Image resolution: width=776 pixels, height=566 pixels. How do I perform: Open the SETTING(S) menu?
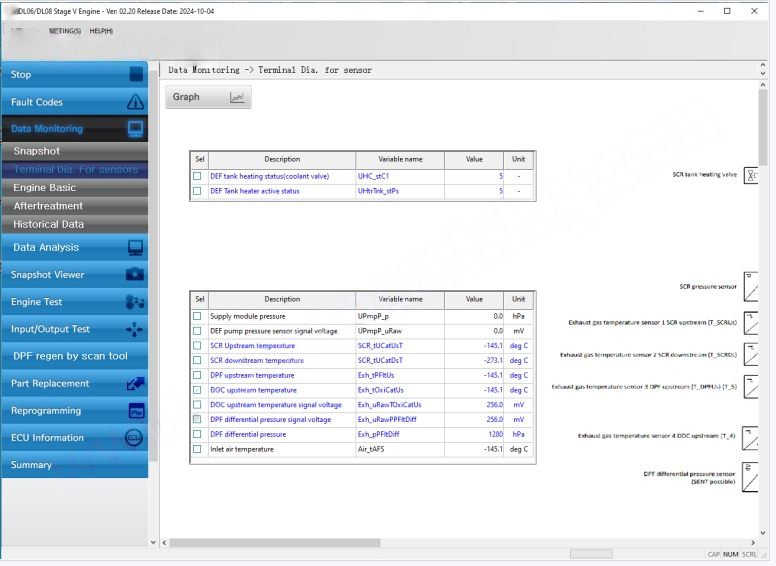coord(64,31)
